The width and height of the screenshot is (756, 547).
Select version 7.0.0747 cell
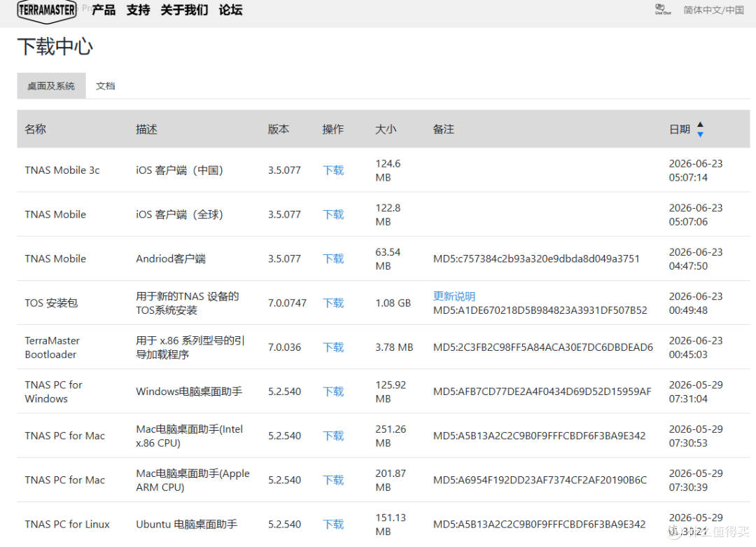point(288,303)
